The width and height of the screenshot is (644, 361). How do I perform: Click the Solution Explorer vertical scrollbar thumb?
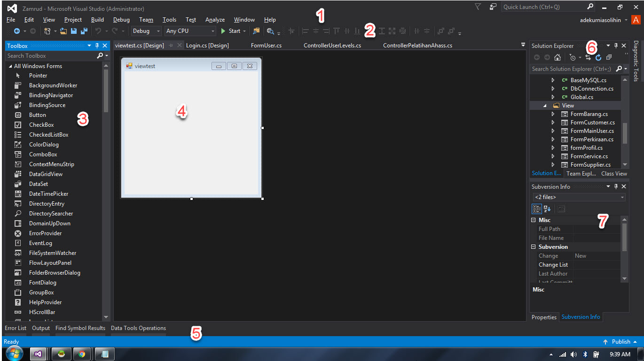(625, 133)
